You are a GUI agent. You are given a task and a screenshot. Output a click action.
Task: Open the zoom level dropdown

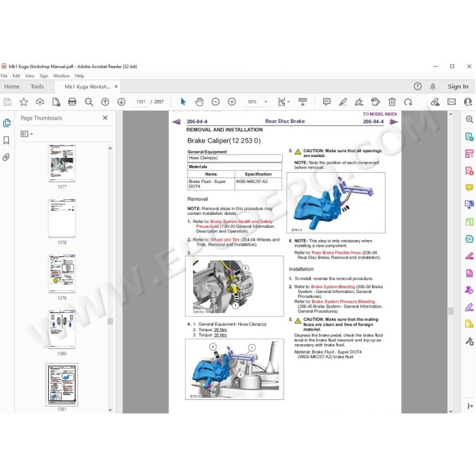coord(266,102)
